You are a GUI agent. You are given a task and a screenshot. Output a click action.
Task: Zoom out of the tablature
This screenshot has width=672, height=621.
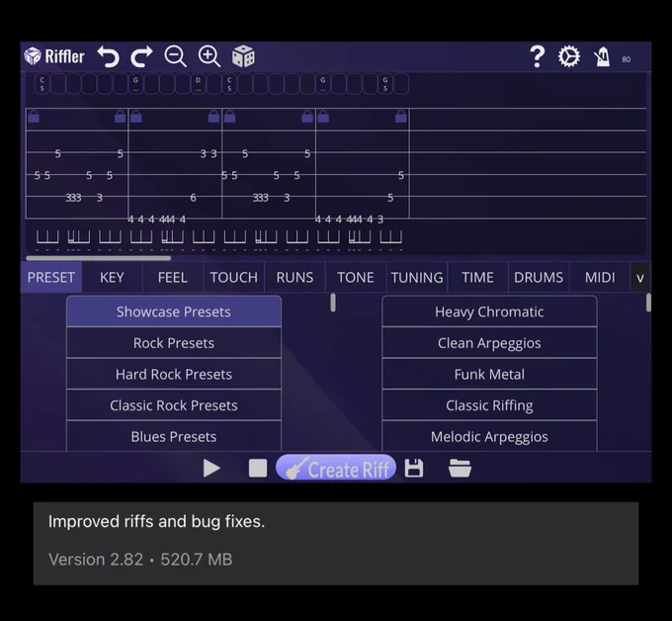point(175,56)
